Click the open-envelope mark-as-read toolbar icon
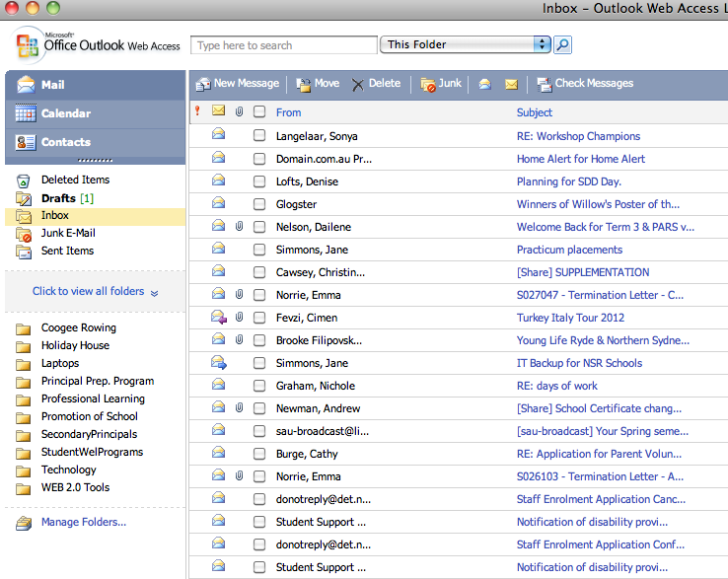Image resolution: width=728 pixels, height=579 pixels. (x=485, y=85)
